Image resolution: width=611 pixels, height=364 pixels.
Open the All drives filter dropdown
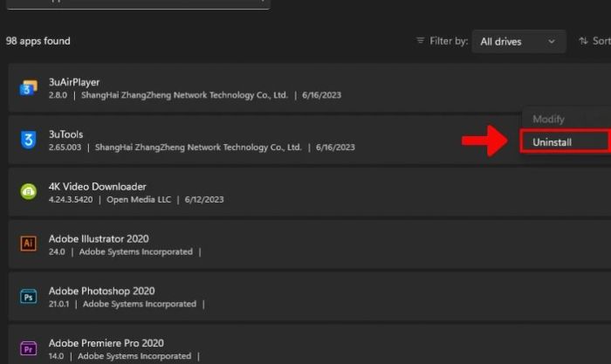(x=518, y=41)
